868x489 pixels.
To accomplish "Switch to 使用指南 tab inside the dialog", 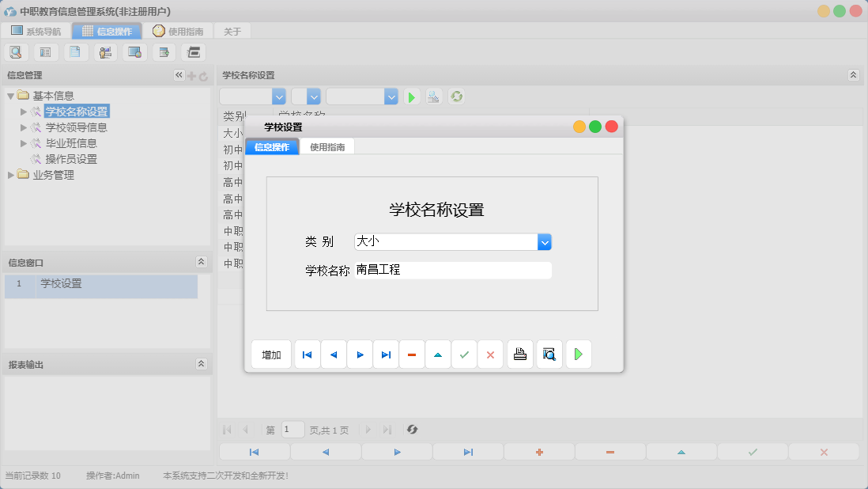I will pos(326,146).
